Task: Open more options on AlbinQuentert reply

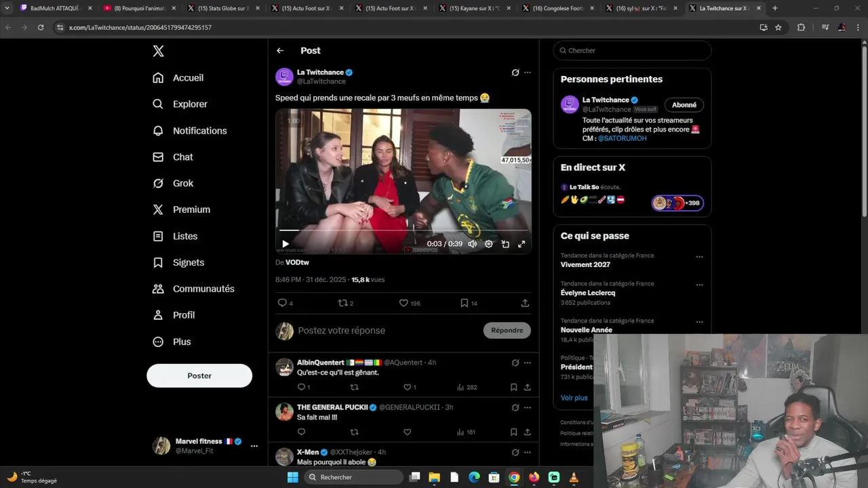Action: click(528, 363)
